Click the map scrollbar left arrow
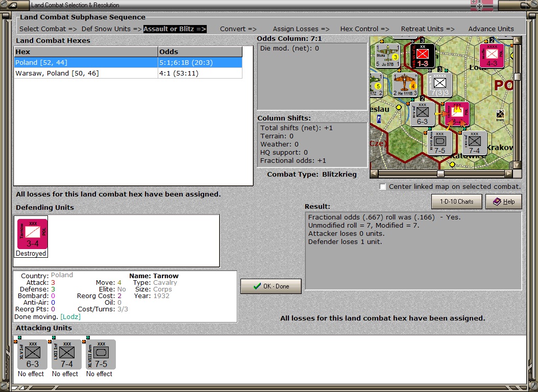The width and height of the screenshot is (538, 392). [374, 174]
